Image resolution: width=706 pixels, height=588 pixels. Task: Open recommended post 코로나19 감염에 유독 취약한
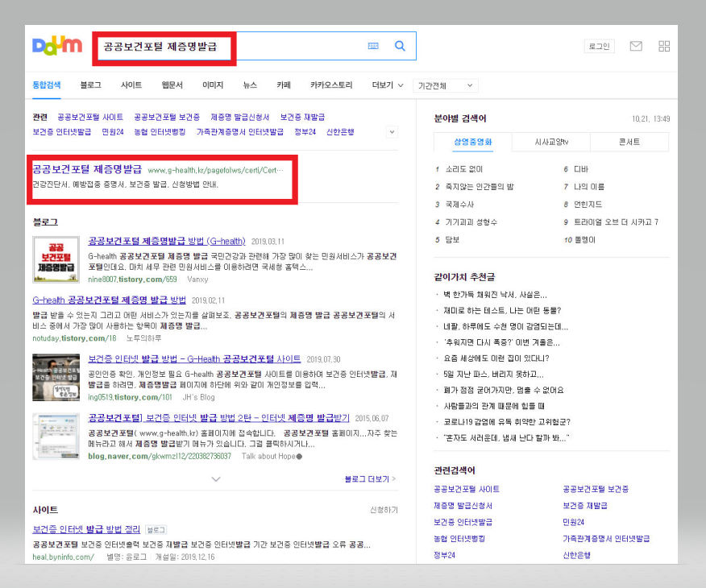507,422
